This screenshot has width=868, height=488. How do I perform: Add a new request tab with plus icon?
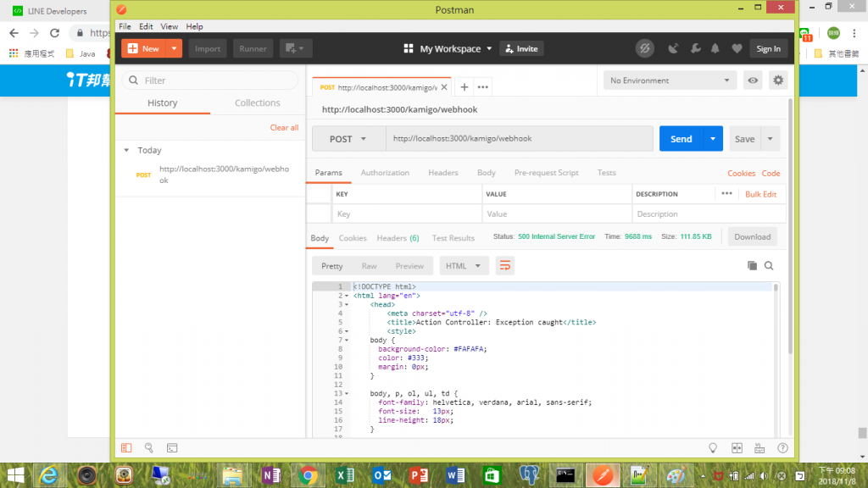click(x=465, y=87)
